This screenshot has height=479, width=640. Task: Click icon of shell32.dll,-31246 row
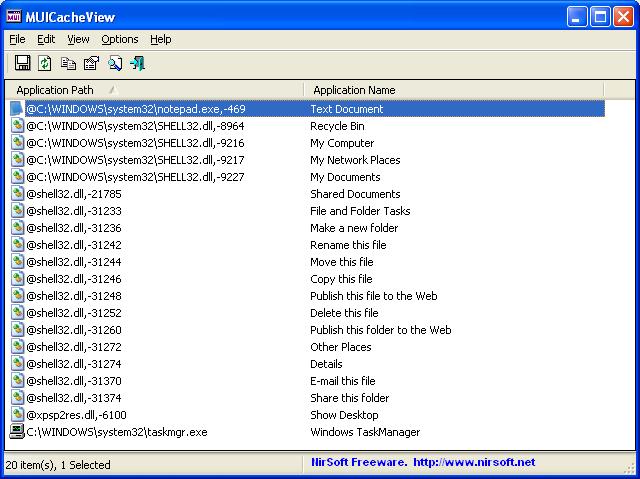[17, 279]
